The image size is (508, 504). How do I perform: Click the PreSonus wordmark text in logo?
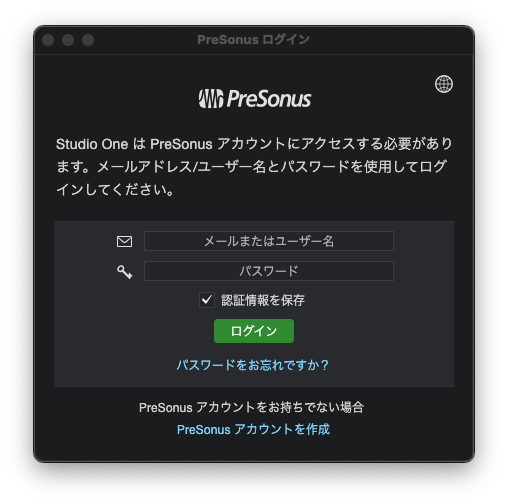(269, 99)
